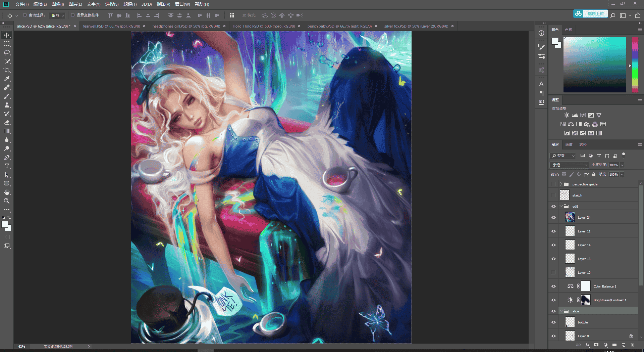Select the Clone Stamp tool
Image resolution: width=644 pixels, height=352 pixels.
(x=7, y=105)
